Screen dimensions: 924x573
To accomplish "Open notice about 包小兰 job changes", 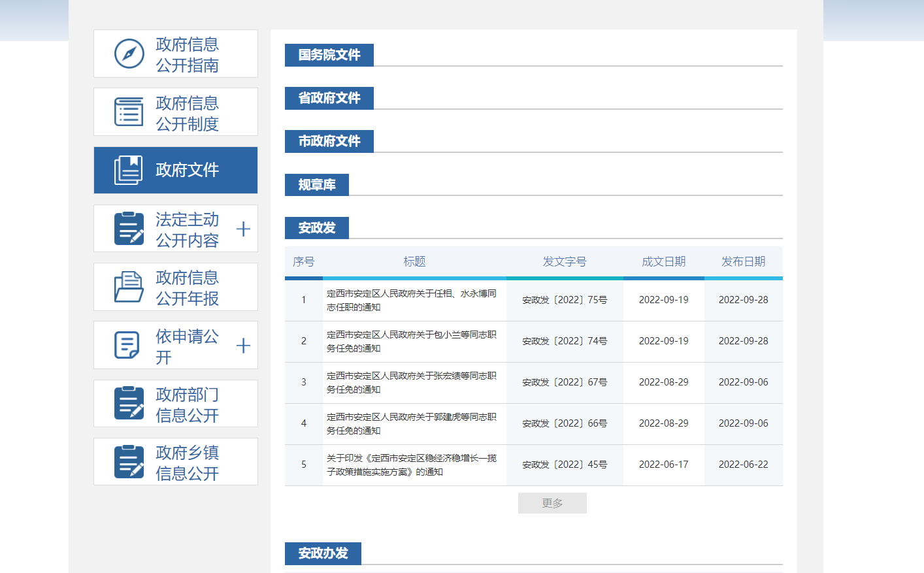I will (x=411, y=341).
